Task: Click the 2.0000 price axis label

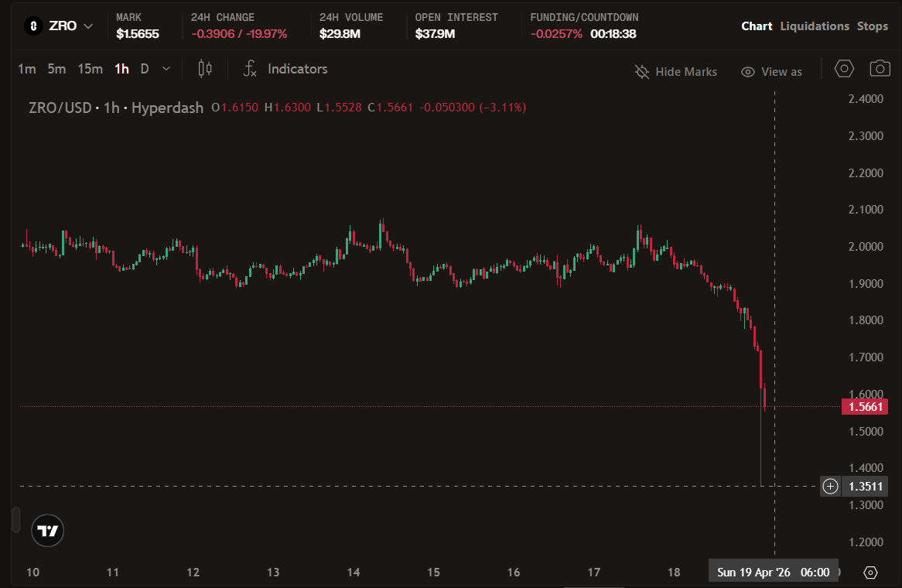Action: (866, 246)
